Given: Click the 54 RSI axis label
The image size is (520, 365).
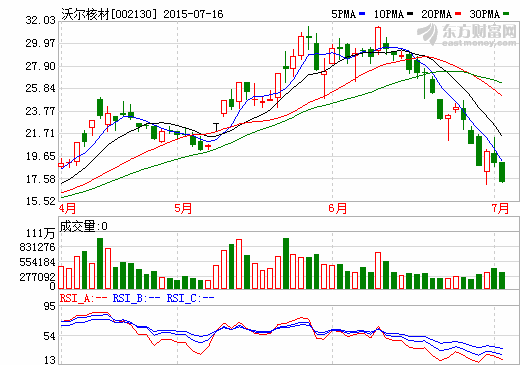Looking at the screenshot, I should pyautogui.click(x=50, y=336).
